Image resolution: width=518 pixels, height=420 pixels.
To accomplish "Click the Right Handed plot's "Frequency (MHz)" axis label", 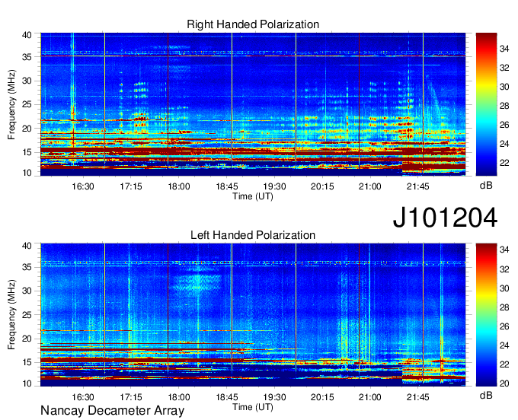I will (x=11, y=104).
